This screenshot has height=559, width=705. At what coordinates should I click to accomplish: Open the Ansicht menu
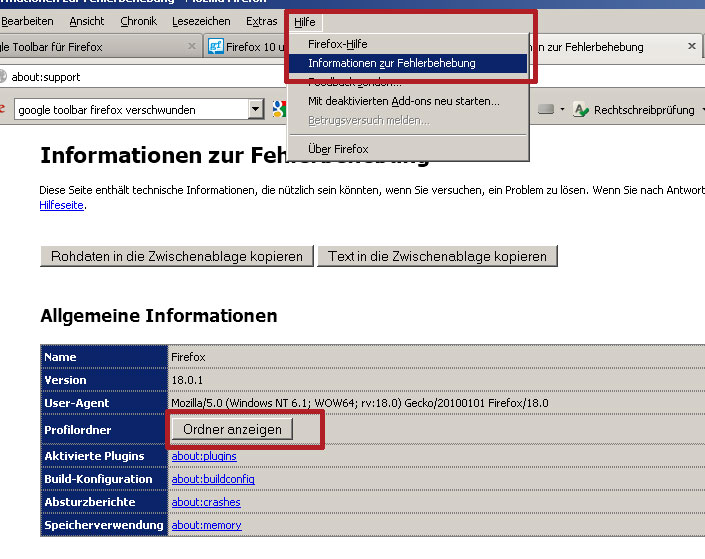[87, 21]
